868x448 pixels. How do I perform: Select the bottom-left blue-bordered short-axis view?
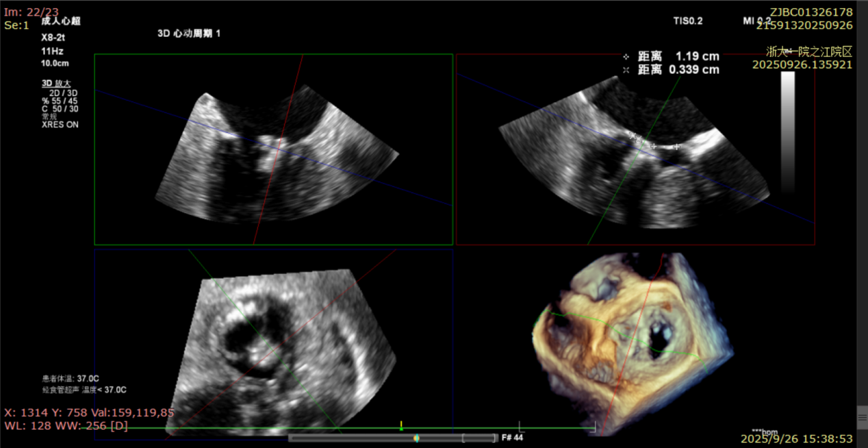coord(273,341)
